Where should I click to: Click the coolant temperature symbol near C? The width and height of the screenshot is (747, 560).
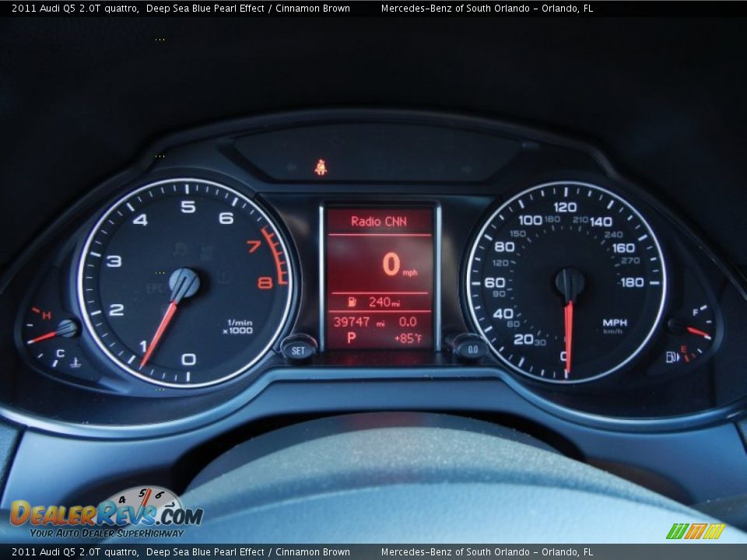(75, 362)
